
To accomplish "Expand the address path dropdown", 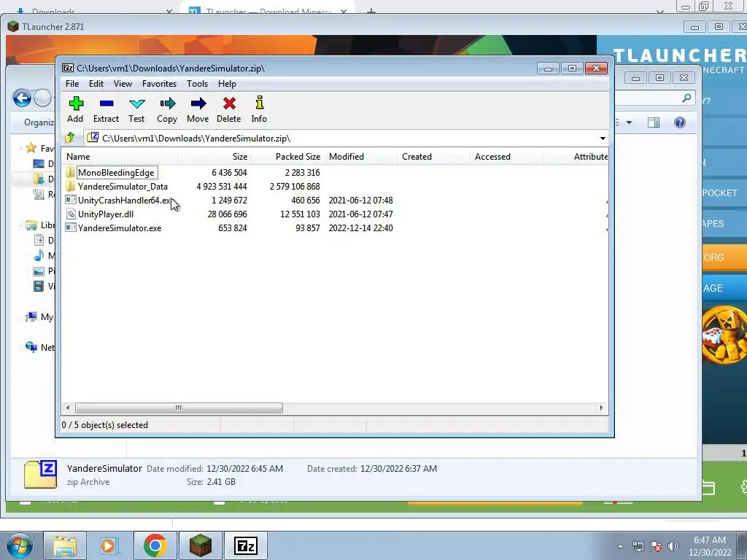I will (603, 139).
